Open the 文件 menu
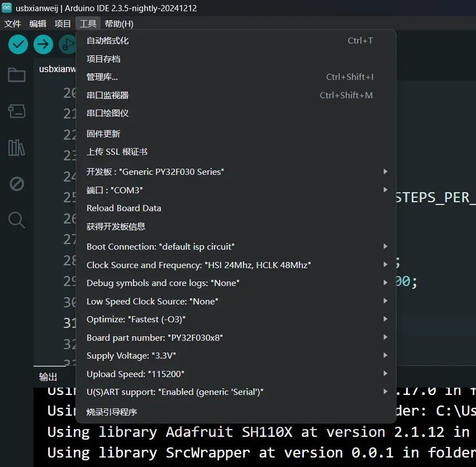This screenshot has width=476, height=467. tap(12, 23)
